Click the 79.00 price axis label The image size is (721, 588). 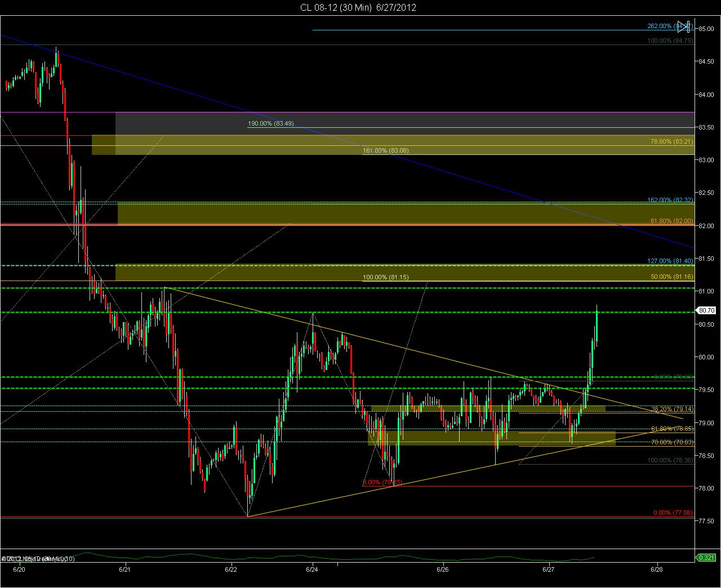pos(706,423)
